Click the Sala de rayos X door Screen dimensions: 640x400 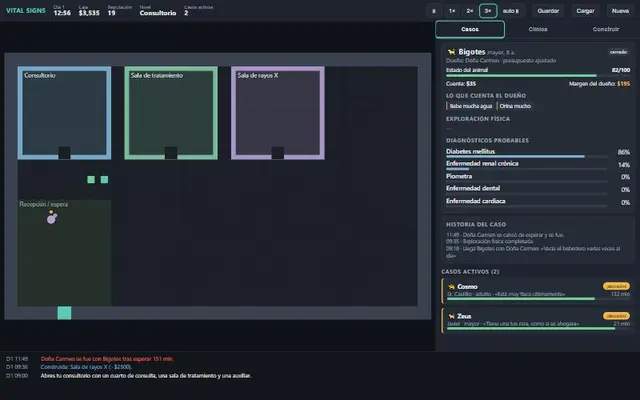tap(278, 153)
